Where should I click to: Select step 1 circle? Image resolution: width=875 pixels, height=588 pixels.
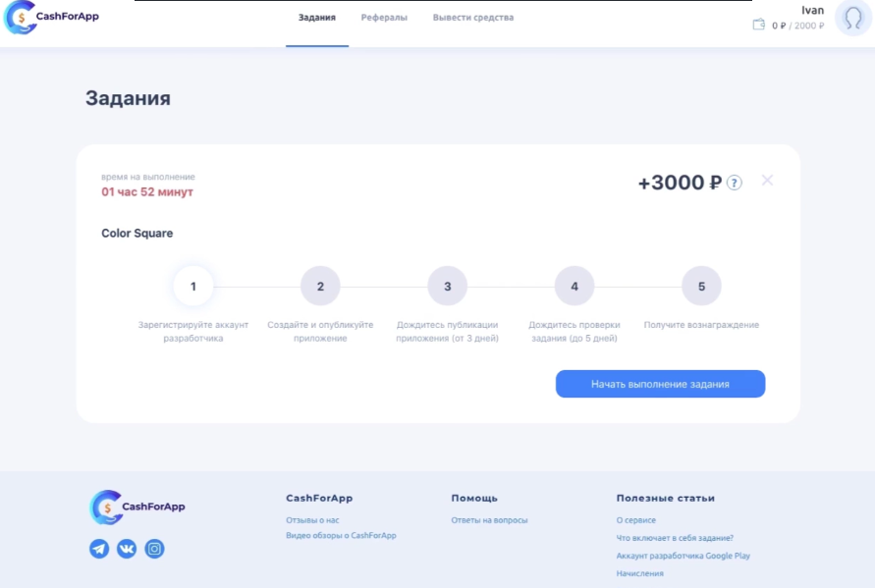193,287
